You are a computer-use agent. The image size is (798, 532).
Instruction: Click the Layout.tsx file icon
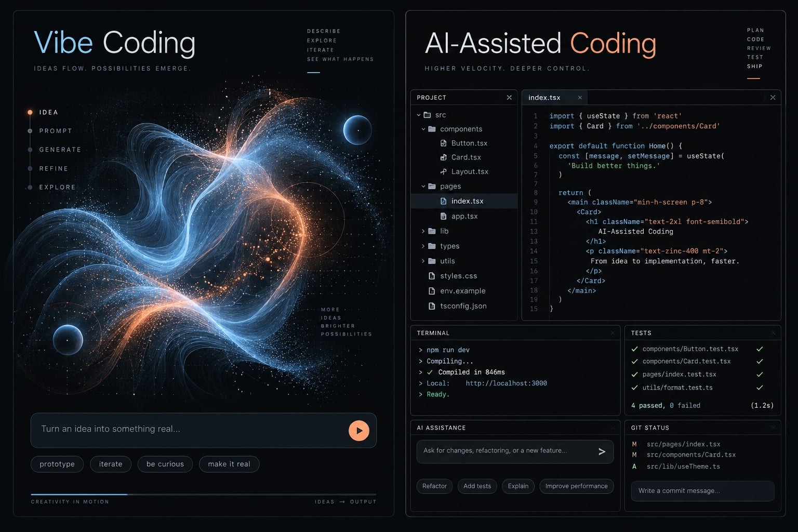click(x=443, y=171)
